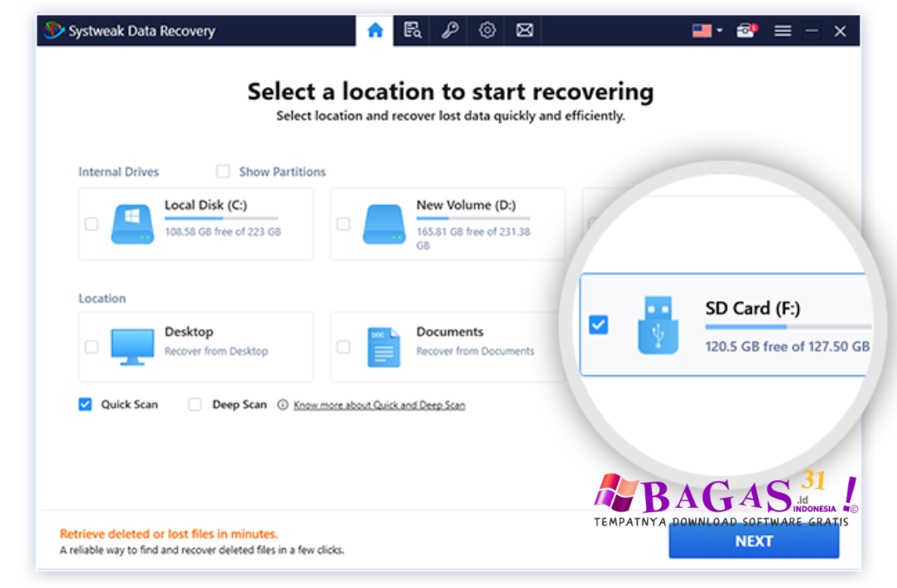Viewport: 897px width, 588px height.
Task: Click '165.81 GB free of 231.38 GB' text
Action: 473,239
